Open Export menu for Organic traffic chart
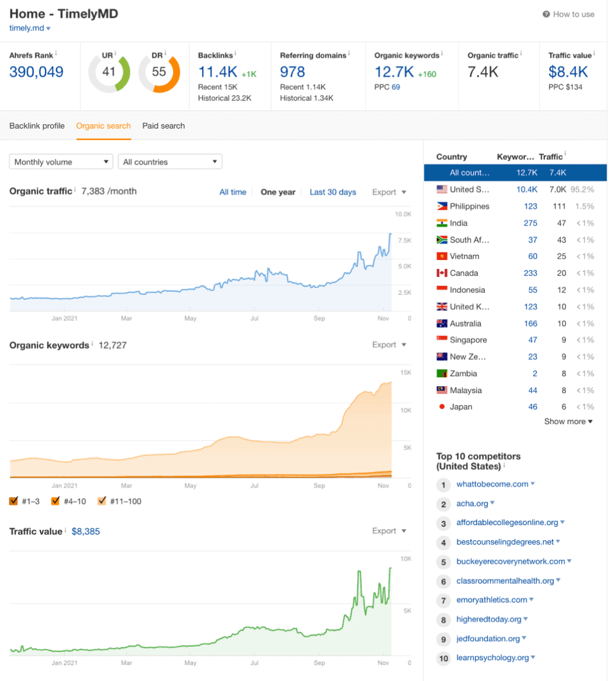This screenshot has height=681, width=616. point(389,192)
